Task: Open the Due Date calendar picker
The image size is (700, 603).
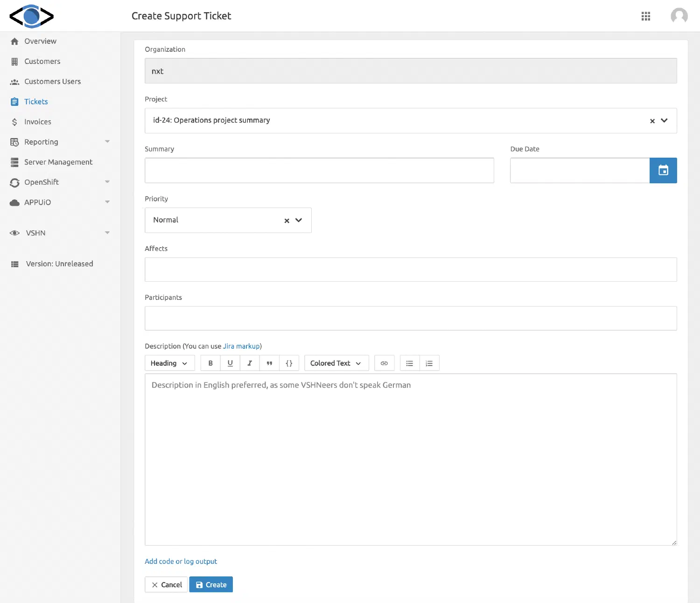Action: pos(663,171)
